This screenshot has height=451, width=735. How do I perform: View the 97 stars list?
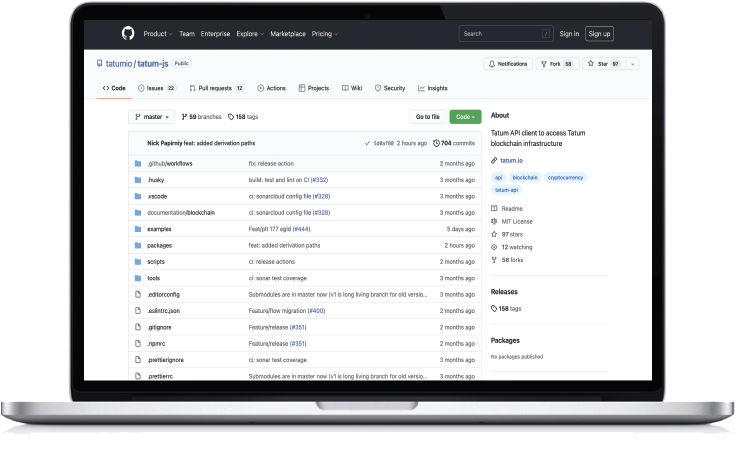pyautogui.click(x=507, y=234)
